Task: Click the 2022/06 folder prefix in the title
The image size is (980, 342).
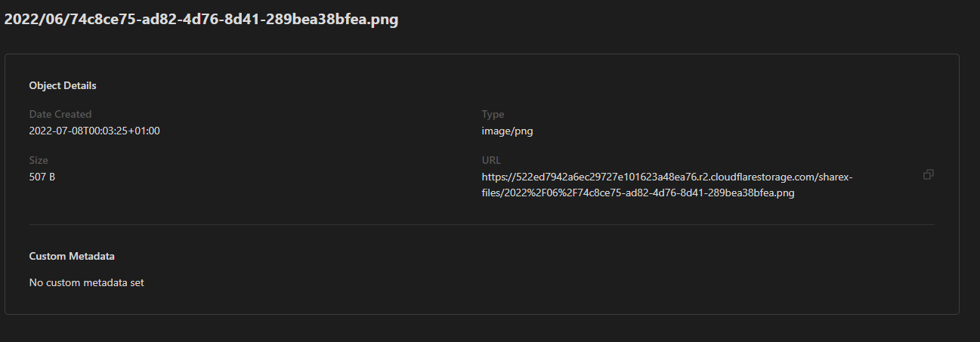Action: coord(33,20)
